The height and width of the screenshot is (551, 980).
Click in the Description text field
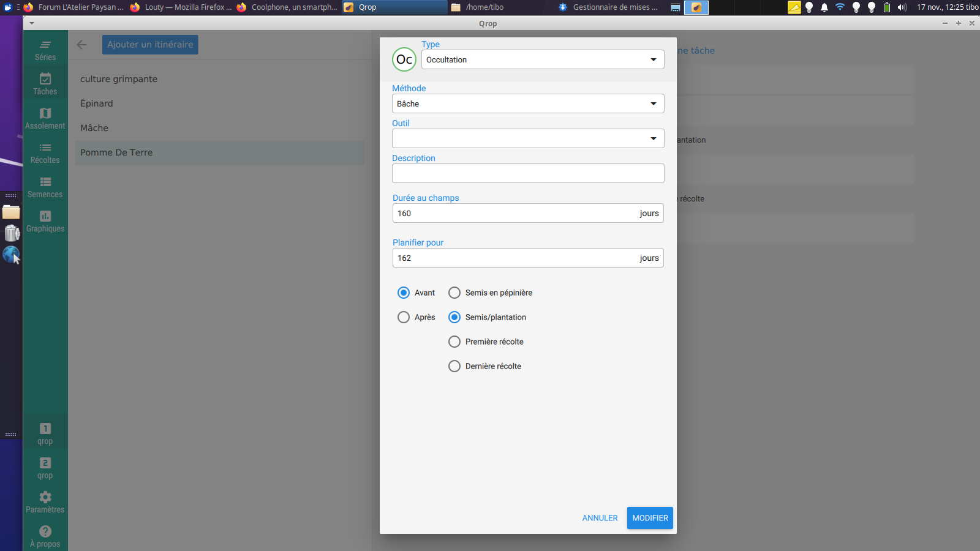click(527, 173)
